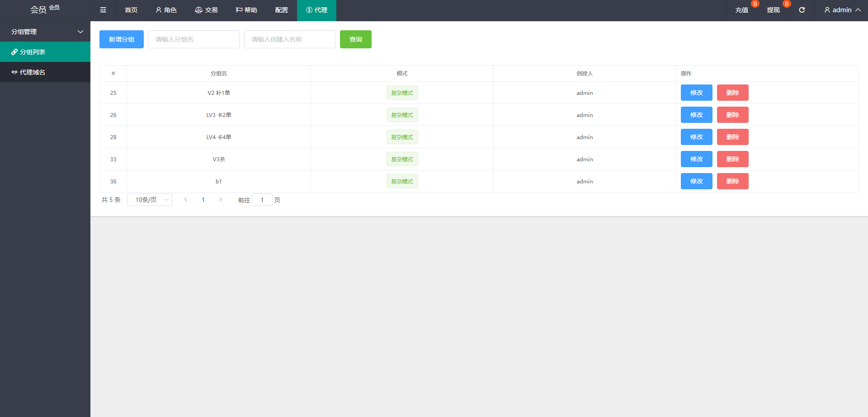The width and height of the screenshot is (868, 417).
Task: Click the group name b1
Action: pyautogui.click(x=219, y=181)
